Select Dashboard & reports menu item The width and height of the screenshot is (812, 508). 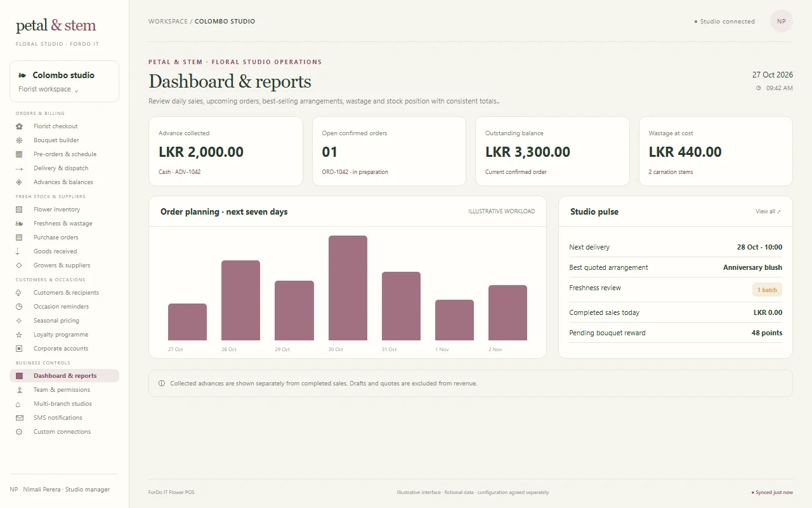point(64,376)
